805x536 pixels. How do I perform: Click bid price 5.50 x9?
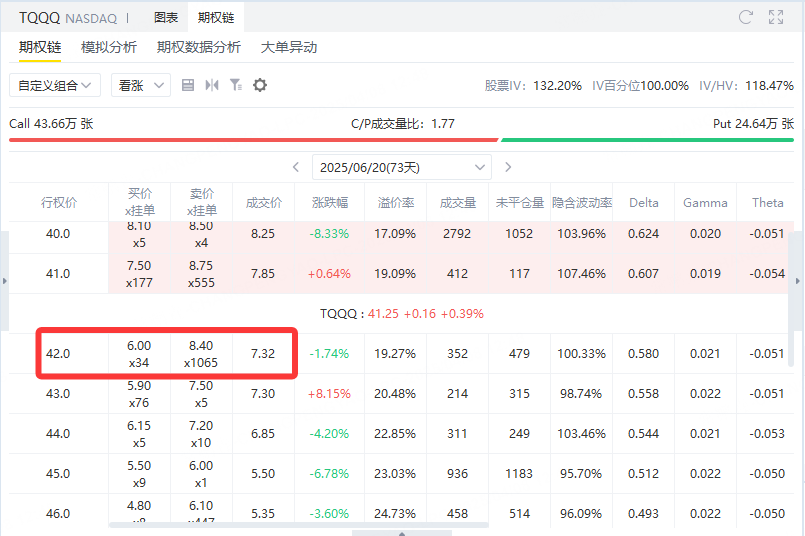(139, 474)
